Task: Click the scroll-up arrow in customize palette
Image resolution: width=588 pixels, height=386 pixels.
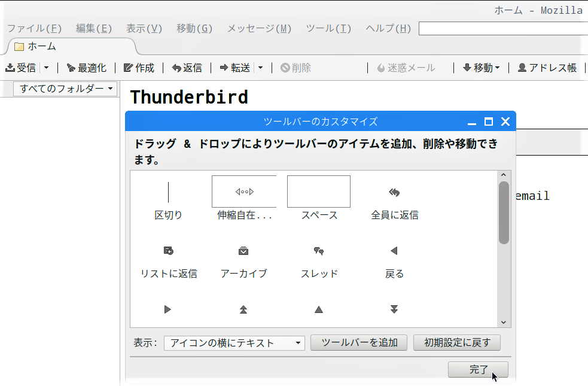Action: tap(504, 175)
